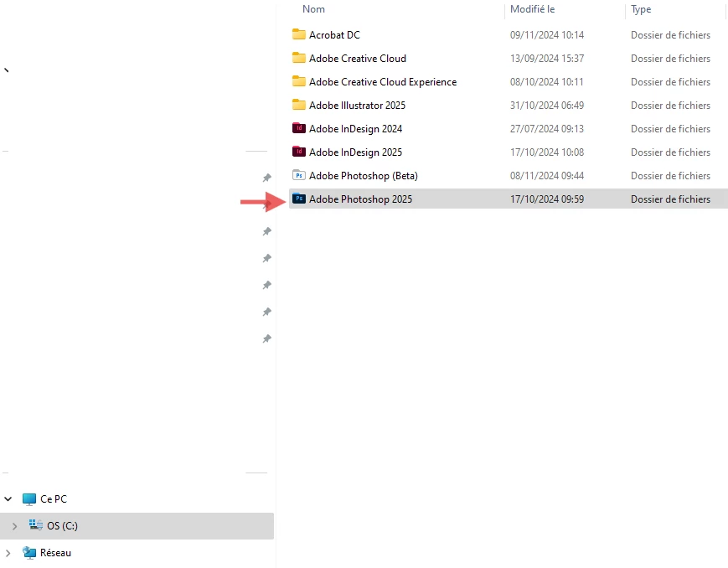Screen dimensions: 728x568
Task: Select the Adobe Illustrator 2025 name
Action: click(x=357, y=105)
